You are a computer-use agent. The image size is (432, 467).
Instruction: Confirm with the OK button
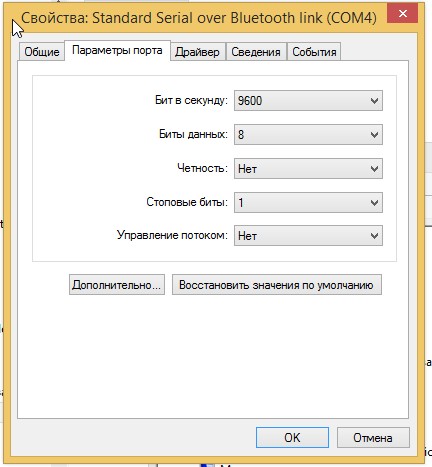click(292, 438)
